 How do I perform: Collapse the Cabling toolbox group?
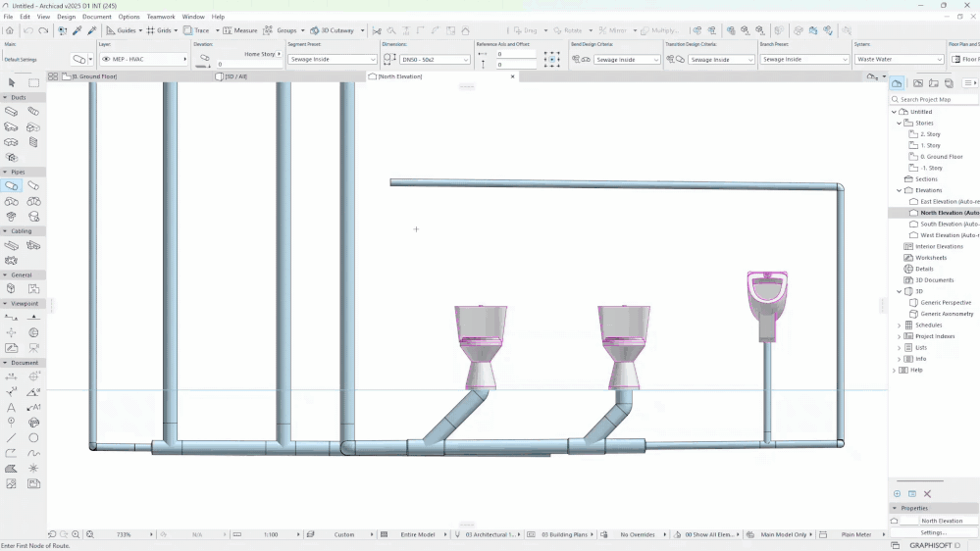click(5, 231)
